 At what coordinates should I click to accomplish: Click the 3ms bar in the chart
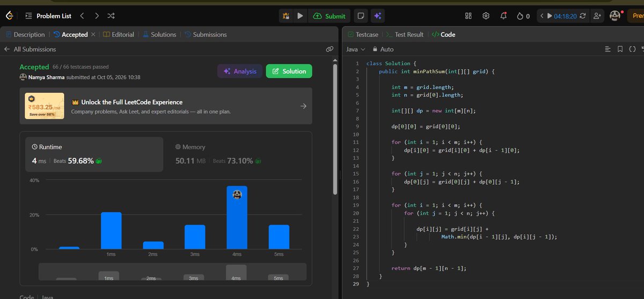[195, 237]
